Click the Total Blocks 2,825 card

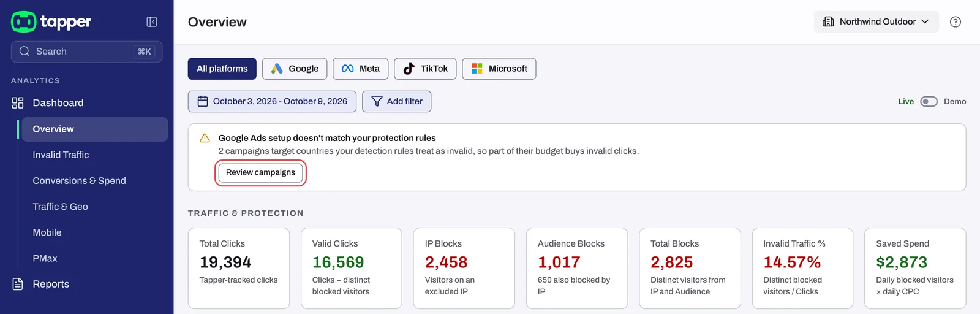click(690, 268)
